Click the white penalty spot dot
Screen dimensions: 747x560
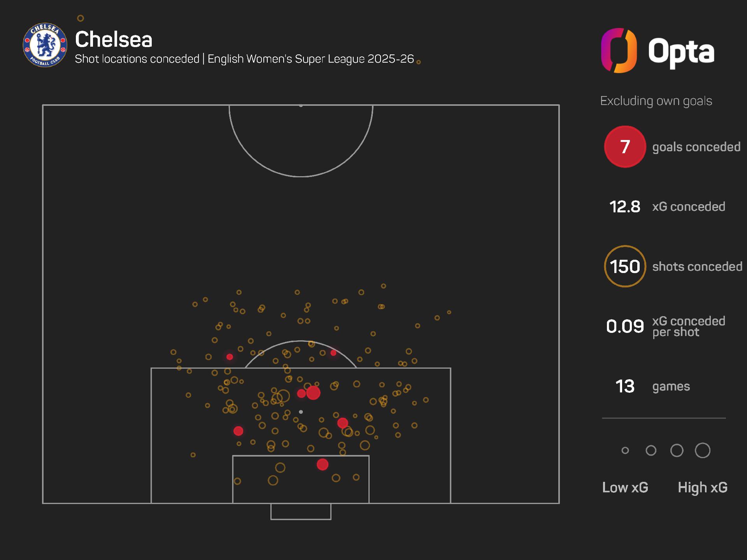301,412
